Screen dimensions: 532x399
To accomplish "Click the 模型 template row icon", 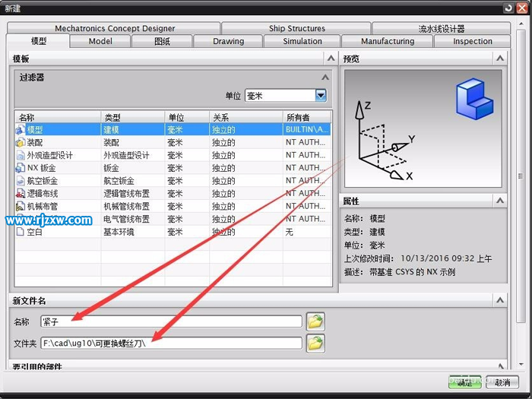I will tap(21, 130).
